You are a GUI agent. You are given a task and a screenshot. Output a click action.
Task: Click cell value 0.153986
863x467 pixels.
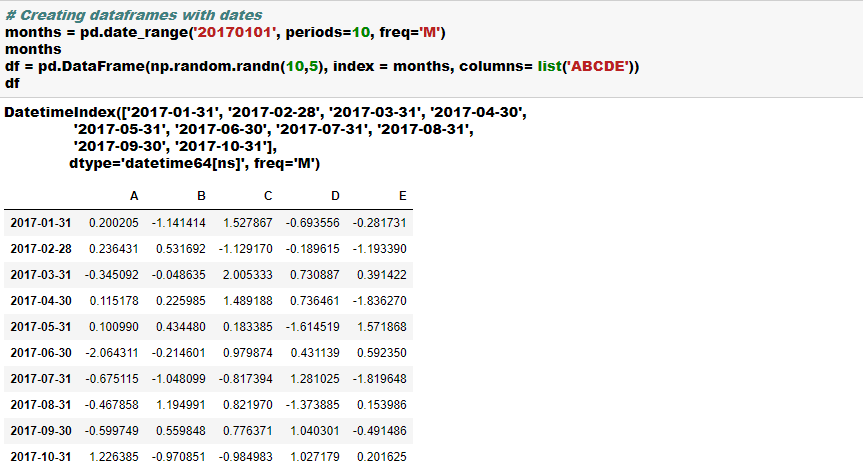[382, 405]
